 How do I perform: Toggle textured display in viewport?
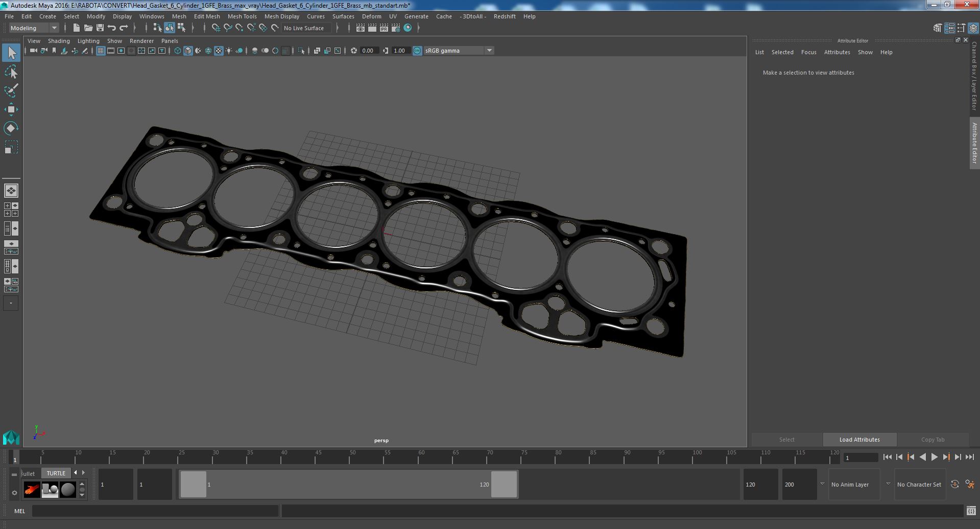[219, 51]
